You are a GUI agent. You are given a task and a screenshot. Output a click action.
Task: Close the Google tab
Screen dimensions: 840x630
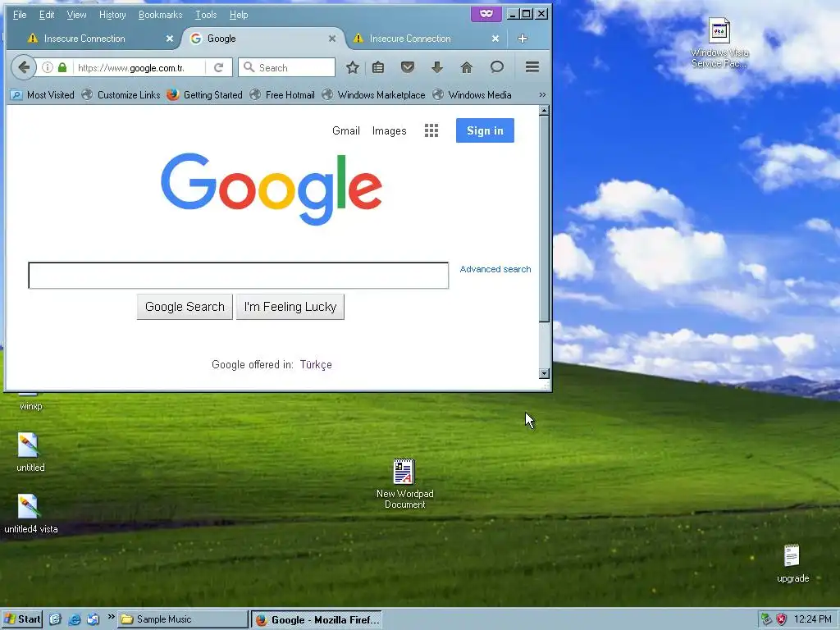(332, 39)
